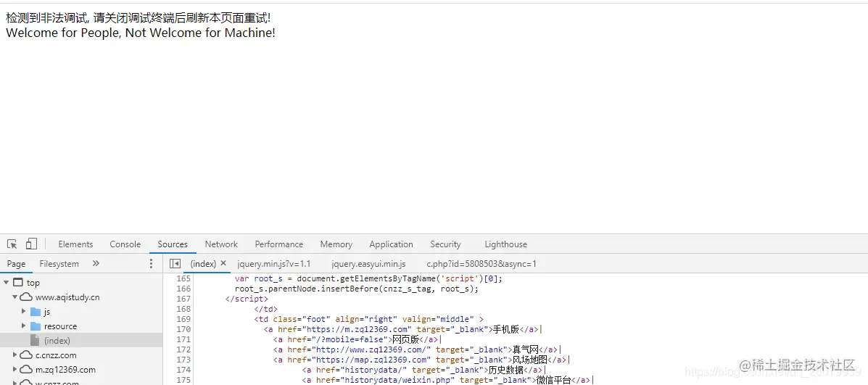Expand the resource folder arrow

[23, 326]
